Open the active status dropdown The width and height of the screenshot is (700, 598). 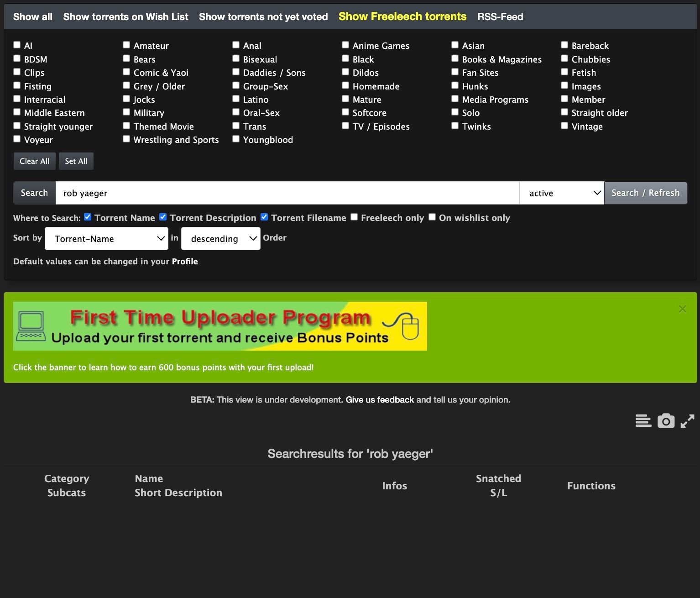[x=562, y=193]
